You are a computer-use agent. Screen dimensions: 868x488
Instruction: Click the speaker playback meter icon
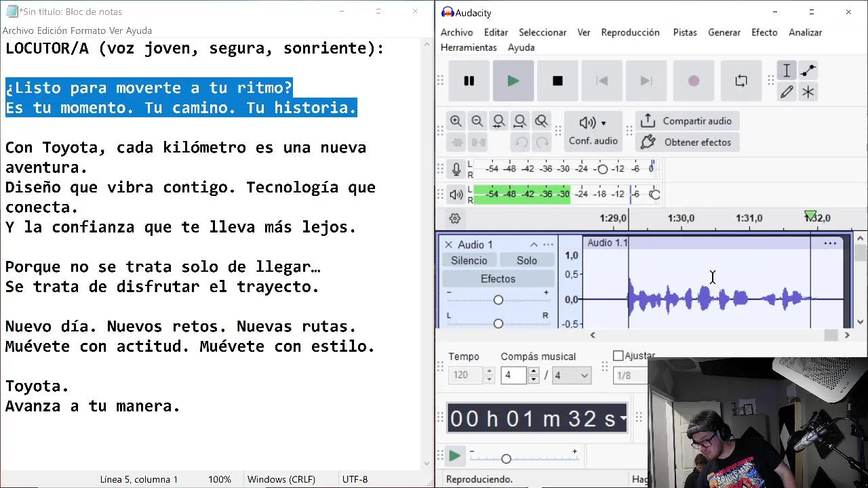coord(456,195)
